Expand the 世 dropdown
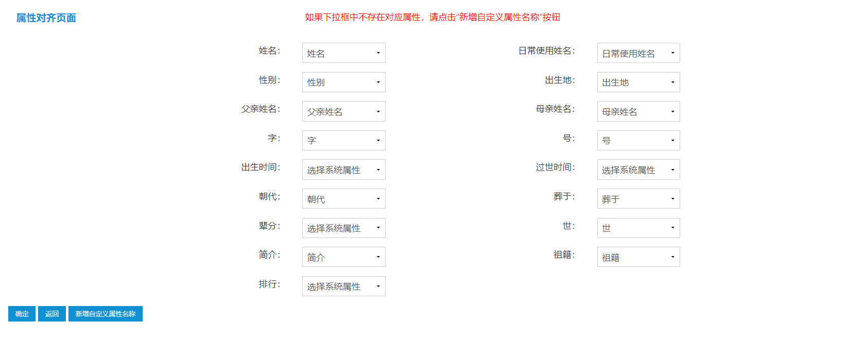 pos(638,228)
